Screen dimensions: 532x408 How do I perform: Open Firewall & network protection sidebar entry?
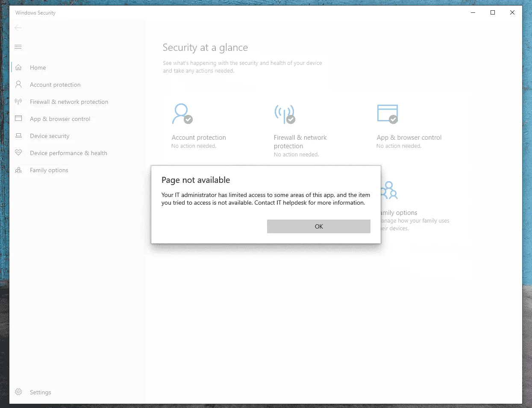pyautogui.click(x=69, y=102)
